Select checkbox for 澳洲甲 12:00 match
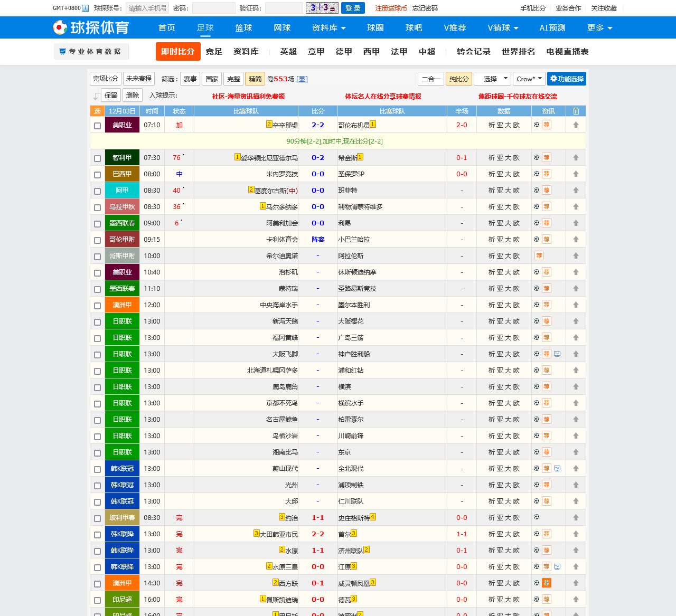The image size is (676, 616). pos(97,306)
